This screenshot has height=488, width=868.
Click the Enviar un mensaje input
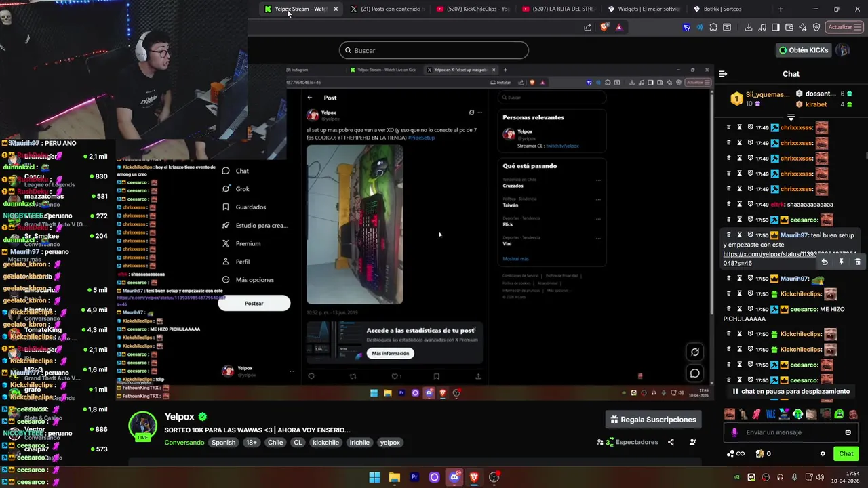click(791, 432)
